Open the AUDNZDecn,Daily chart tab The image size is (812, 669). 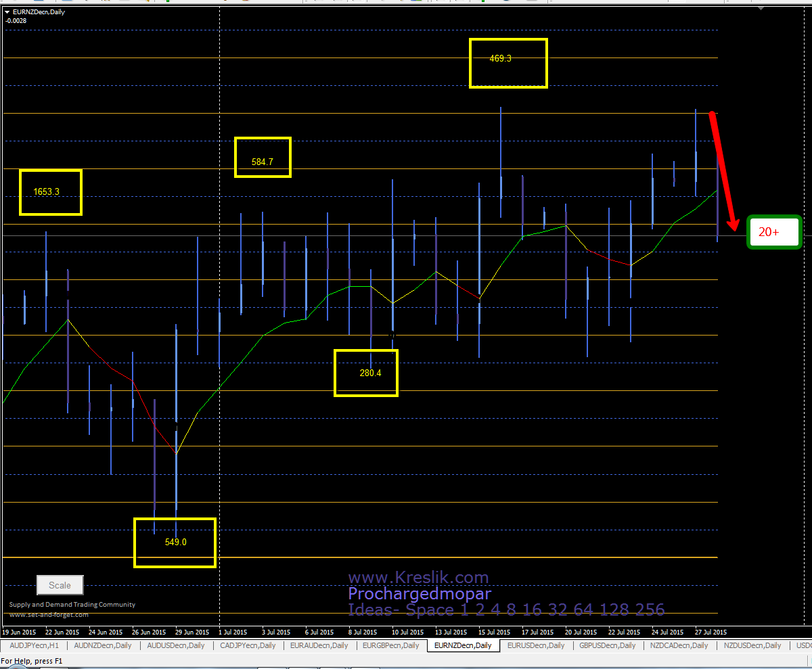point(103,645)
